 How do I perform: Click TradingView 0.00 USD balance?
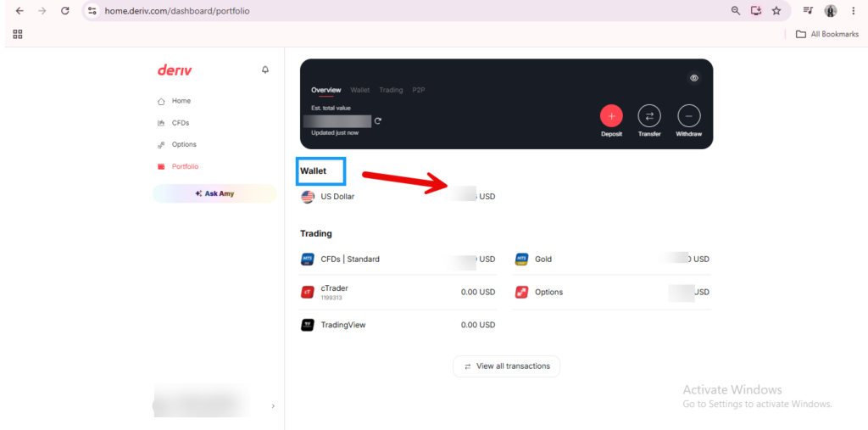pos(478,326)
